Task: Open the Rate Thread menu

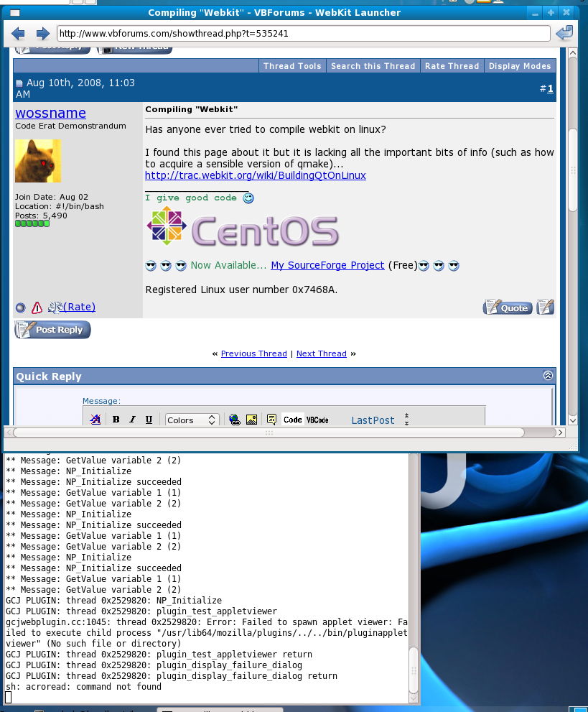Action: [x=452, y=66]
